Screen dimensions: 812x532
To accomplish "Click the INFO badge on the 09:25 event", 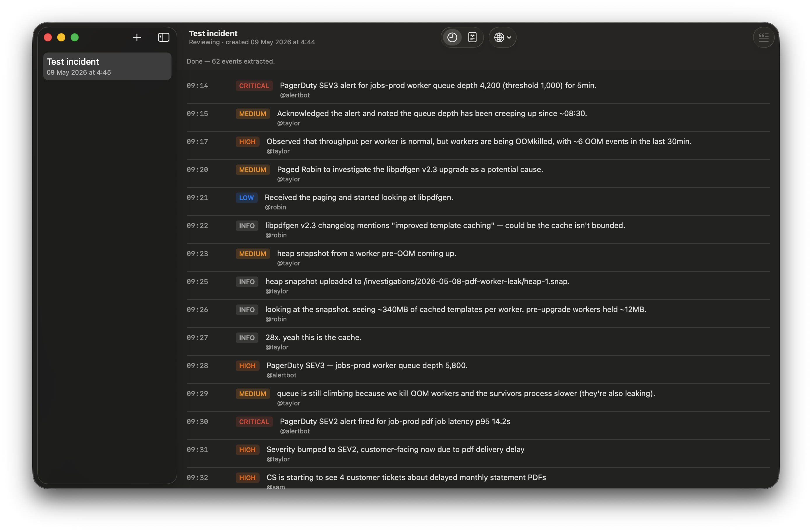I will [247, 281].
